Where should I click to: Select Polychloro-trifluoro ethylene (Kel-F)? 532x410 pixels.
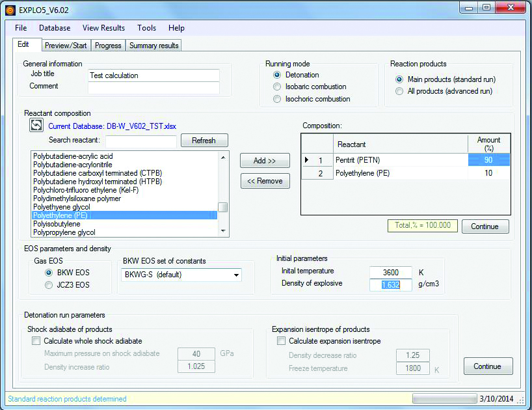124,190
